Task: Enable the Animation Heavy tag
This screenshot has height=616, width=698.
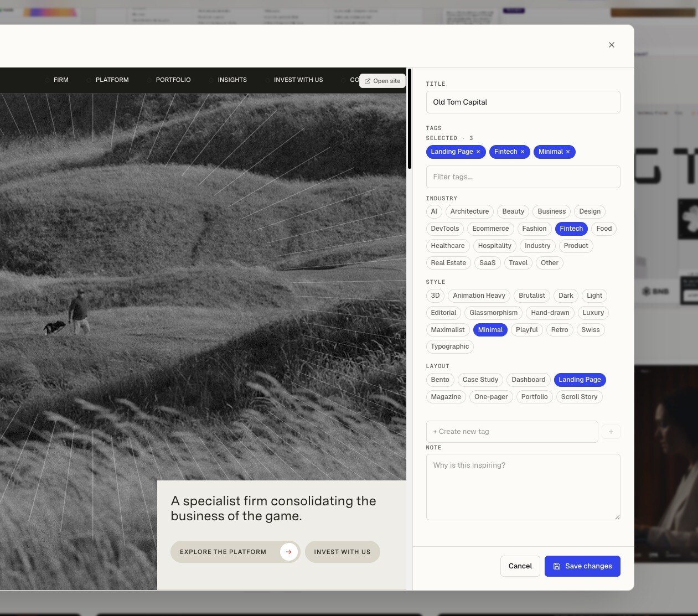Action: click(x=479, y=296)
